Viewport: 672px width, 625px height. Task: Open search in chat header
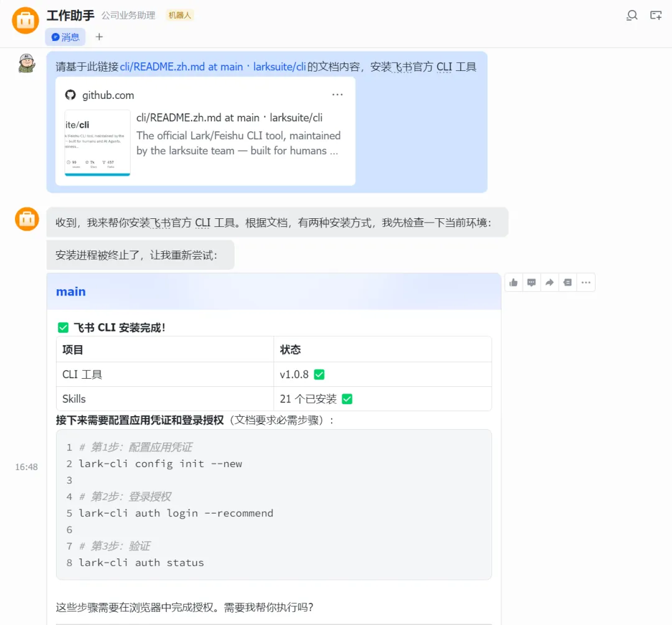(x=632, y=16)
